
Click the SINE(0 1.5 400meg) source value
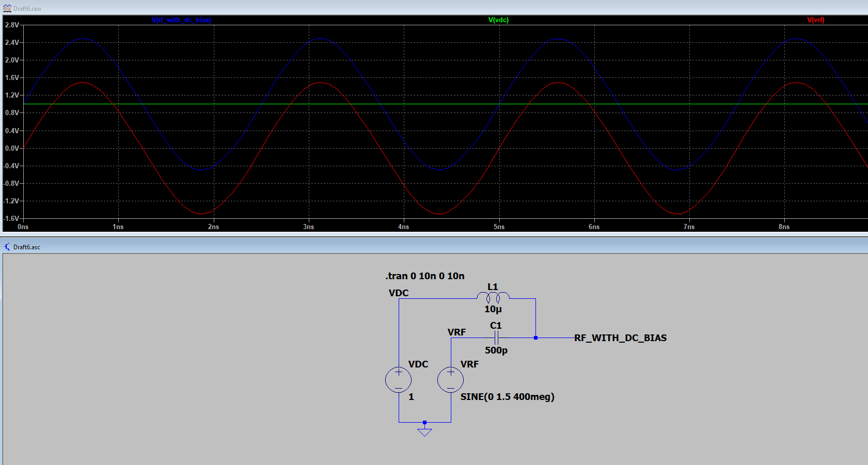click(508, 397)
